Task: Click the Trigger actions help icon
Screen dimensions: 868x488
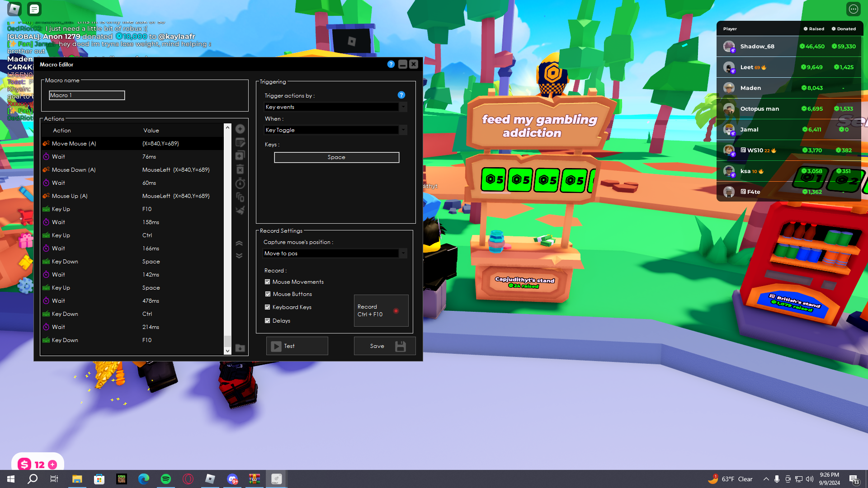Action: 401,95
